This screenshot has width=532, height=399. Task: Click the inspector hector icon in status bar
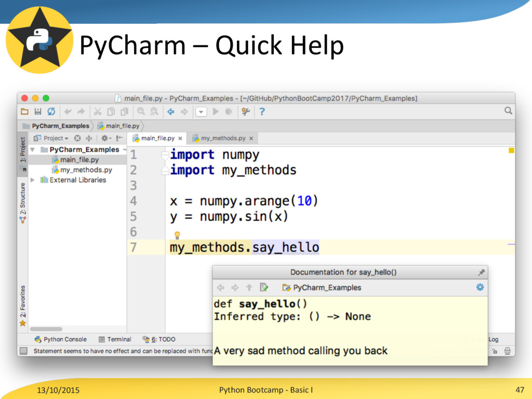pyautogui.click(x=507, y=351)
